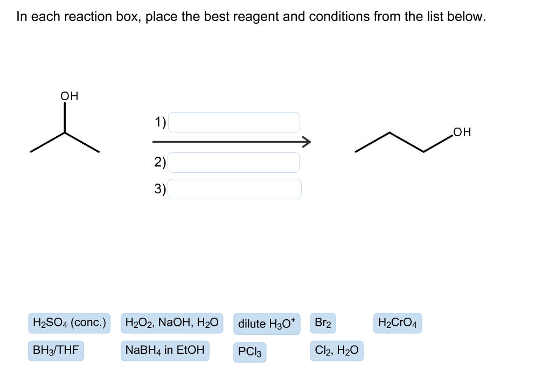Click the step 2 label
Screen dimensions: 542x392
[159, 162]
